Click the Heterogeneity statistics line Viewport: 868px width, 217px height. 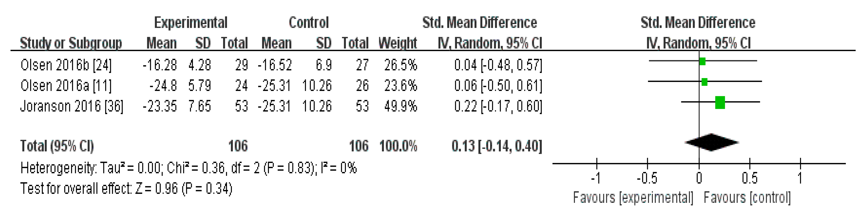click(188, 167)
